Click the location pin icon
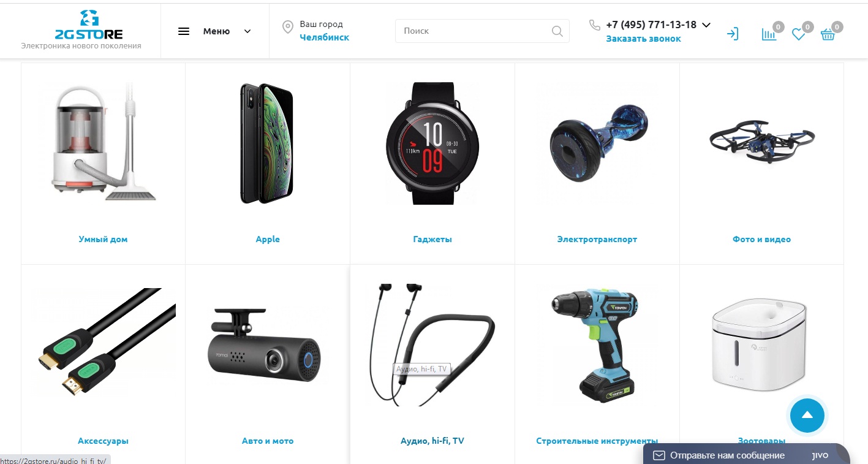868x464 pixels. (287, 27)
